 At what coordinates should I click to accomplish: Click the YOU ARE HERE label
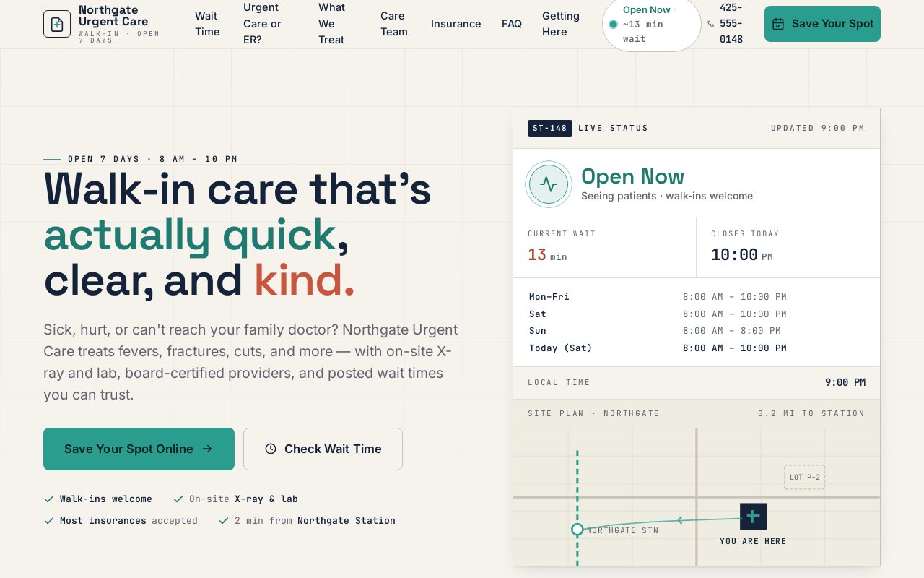753,541
